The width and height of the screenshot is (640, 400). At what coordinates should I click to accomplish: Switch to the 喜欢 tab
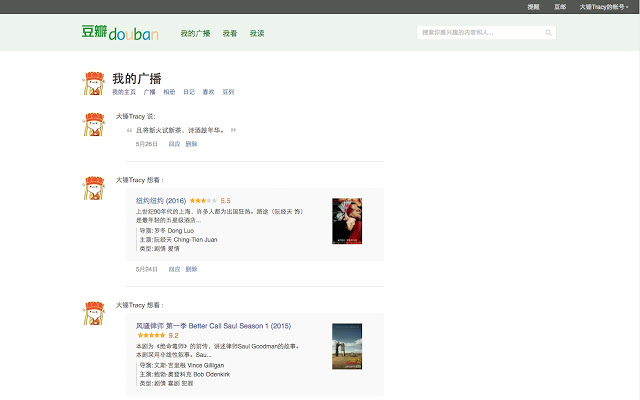click(209, 92)
